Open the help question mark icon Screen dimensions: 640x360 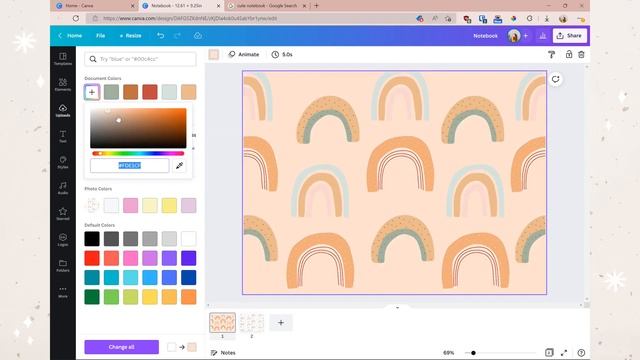pos(581,353)
